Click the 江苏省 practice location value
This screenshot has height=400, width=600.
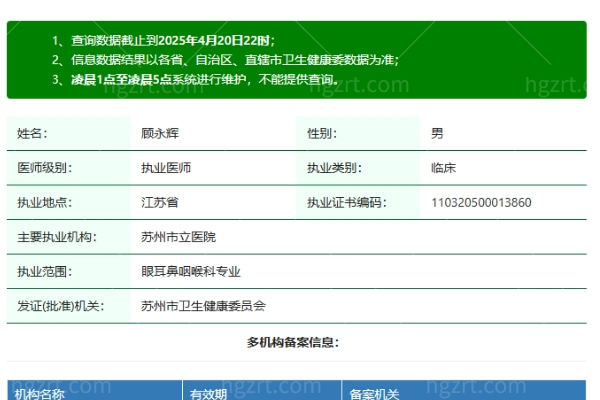(160, 202)
